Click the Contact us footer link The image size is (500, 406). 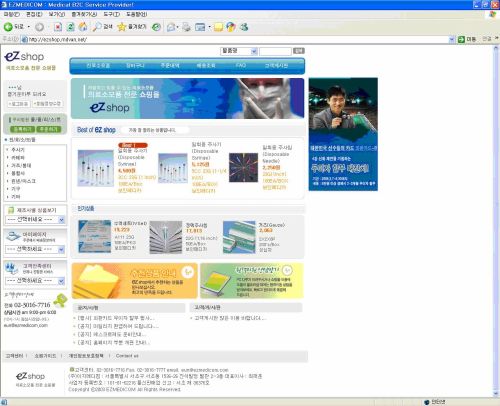click(x=127, y=356)
